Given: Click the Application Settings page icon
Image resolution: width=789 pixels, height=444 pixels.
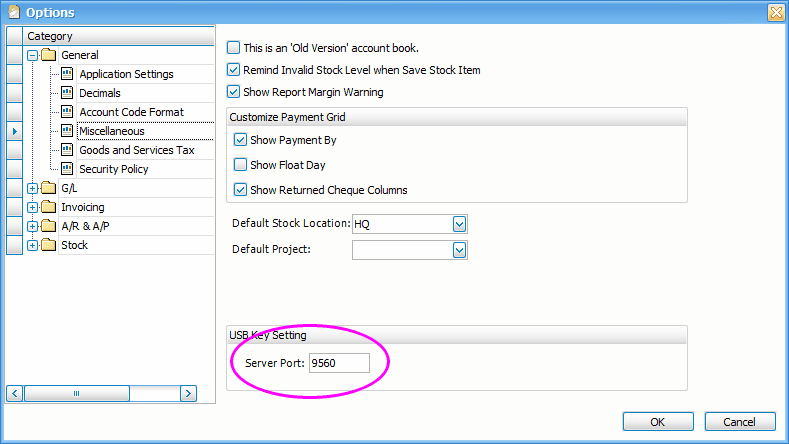Looking at the screenshot, I should pos(68,74).
